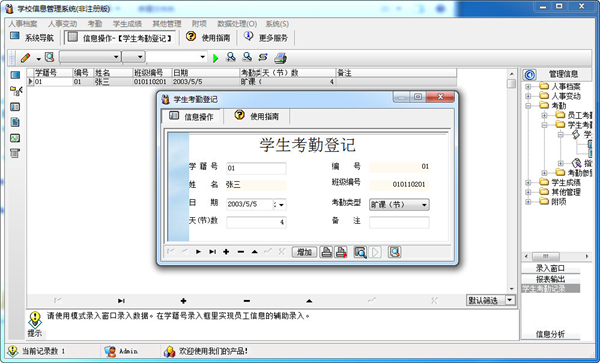
Task: Select the 信息操作 tab in the dialog
Action: (x=191, y=116)
